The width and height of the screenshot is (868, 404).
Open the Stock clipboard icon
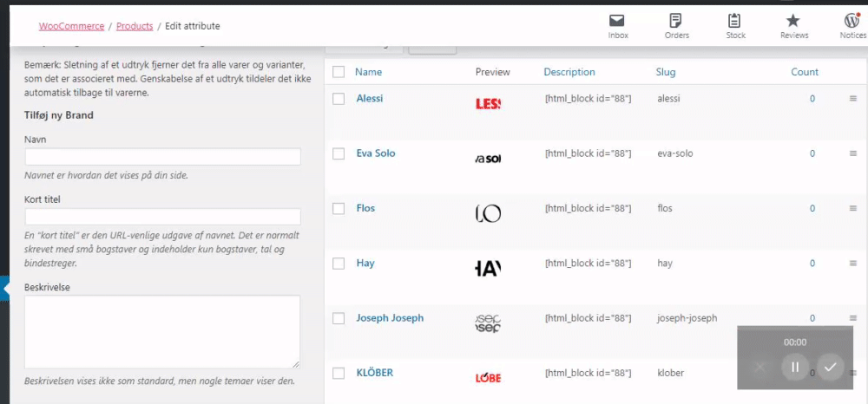734,21
